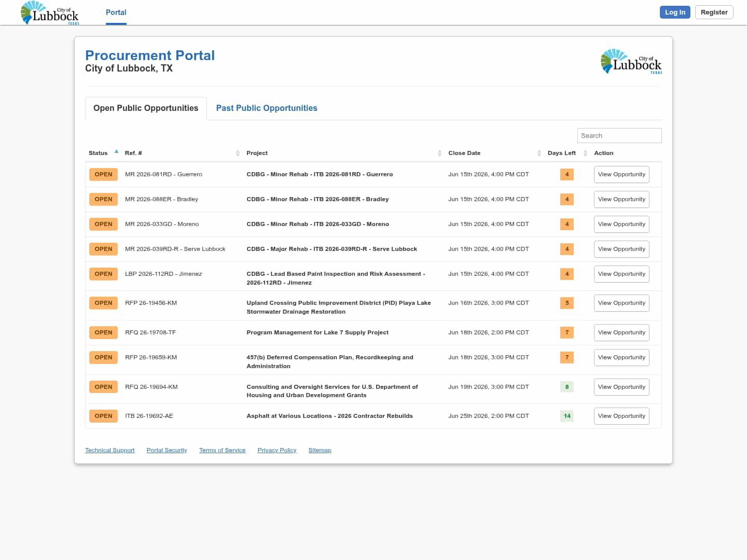Click ref 'RFP 26-19456-KM'
The width and height of the screenshot is (747, 560).
pyautogui.click(x=151, y=303)
